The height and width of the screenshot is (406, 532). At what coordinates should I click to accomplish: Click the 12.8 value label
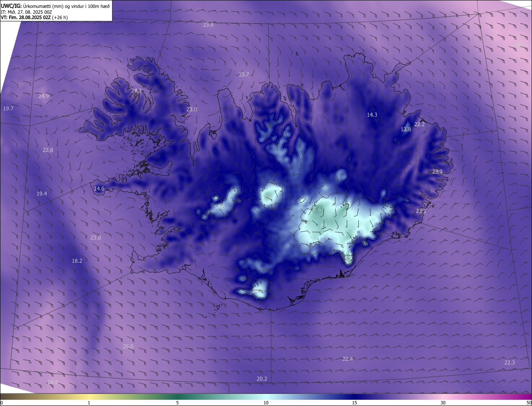[x=406, y=130]
